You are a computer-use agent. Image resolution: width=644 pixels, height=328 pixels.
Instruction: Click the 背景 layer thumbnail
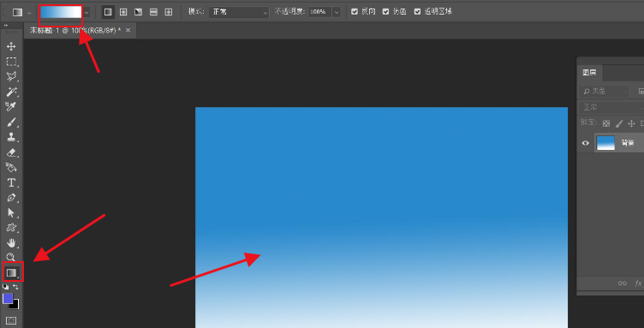coord(605,143)
